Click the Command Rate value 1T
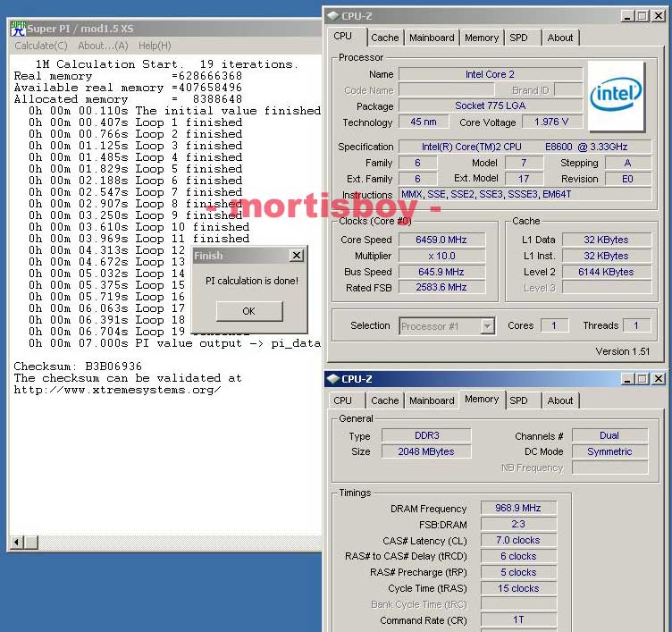 [518, 620]
